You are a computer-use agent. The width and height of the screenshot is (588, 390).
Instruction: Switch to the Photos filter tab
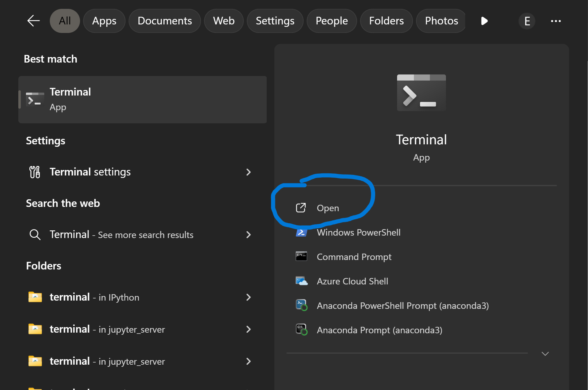(x=441, y=21)
